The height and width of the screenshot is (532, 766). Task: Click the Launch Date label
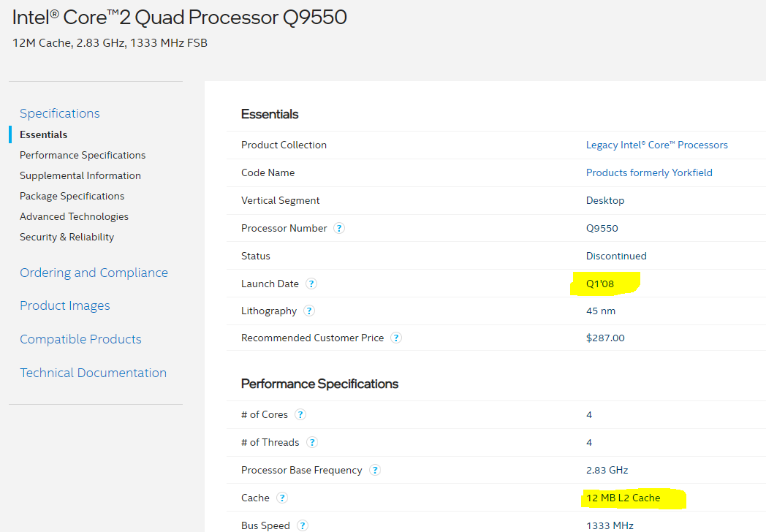click(x=270, y=284)
